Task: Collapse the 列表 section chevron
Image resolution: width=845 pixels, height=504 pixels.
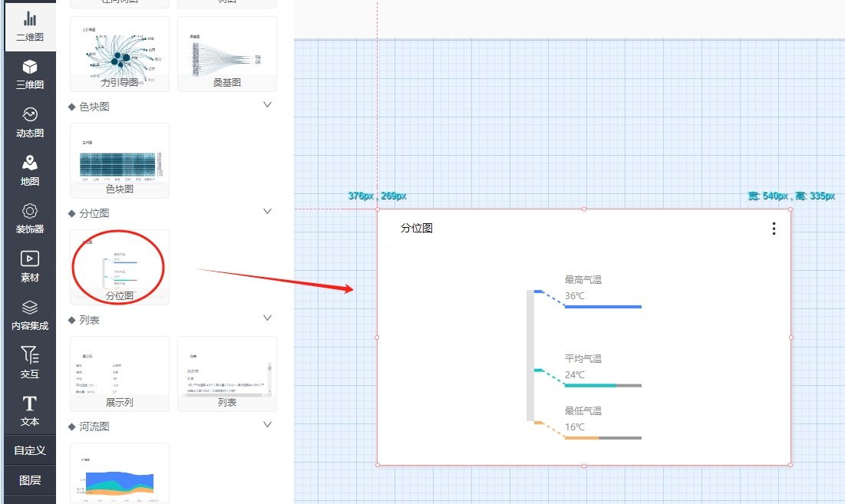Action: pos(267,318)
